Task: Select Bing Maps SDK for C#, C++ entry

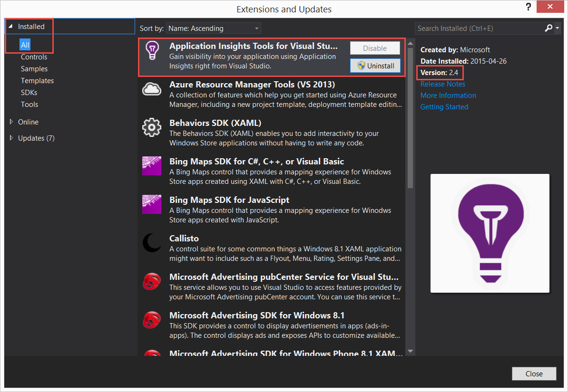Action: point(272,171)
